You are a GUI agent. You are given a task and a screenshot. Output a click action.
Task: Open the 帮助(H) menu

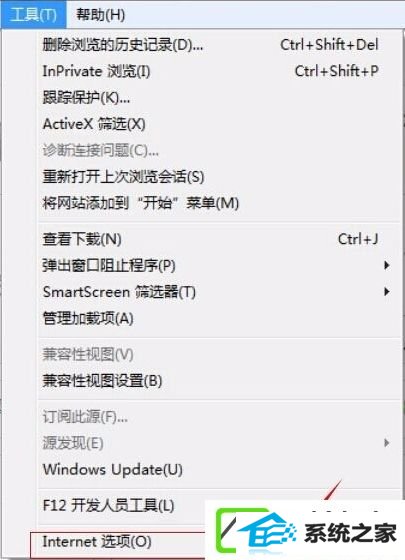coord(100,15)
